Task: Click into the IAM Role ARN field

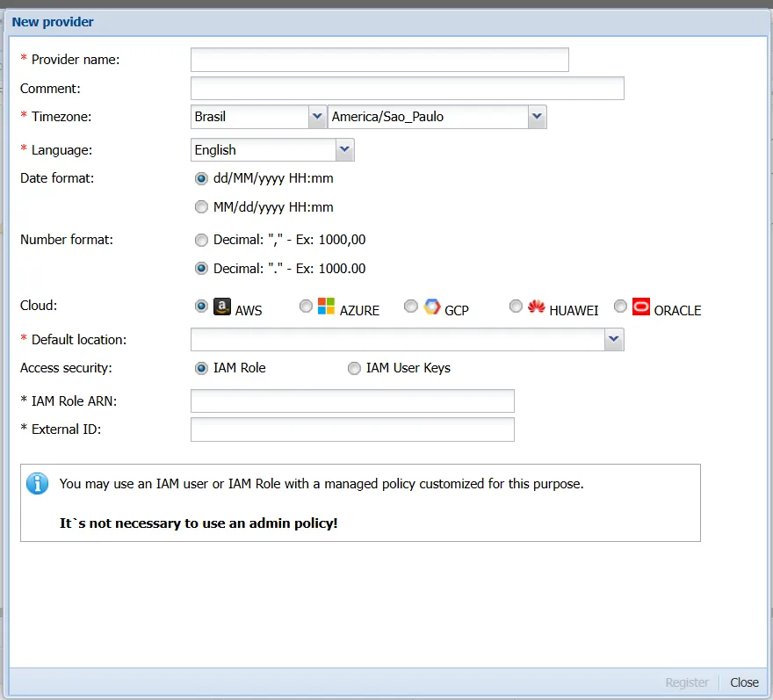Action: pos(352,401)
